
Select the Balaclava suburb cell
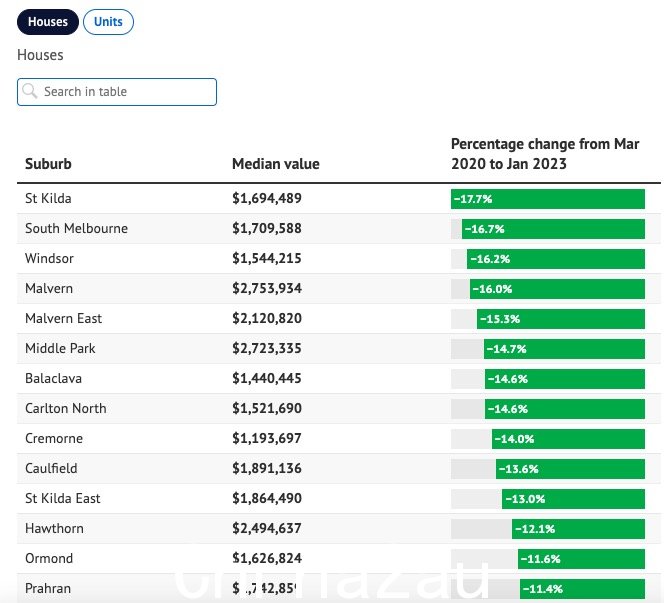(53, 378)
